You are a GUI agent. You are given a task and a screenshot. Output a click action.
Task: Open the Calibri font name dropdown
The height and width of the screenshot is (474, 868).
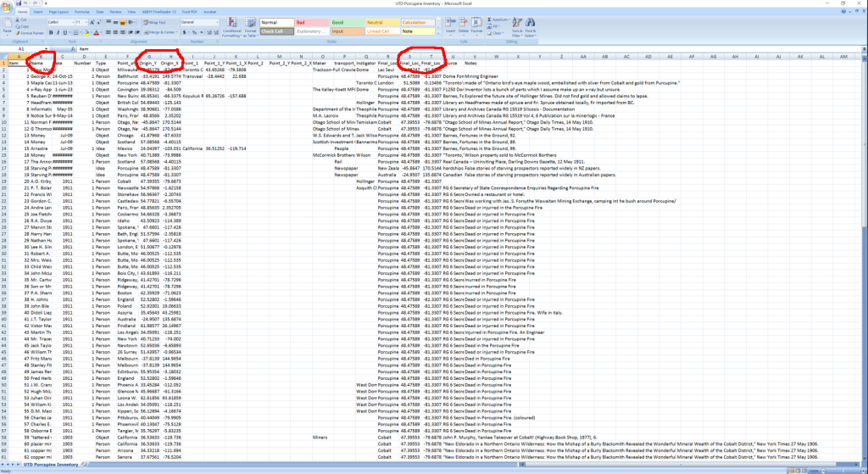click(73, 22)
